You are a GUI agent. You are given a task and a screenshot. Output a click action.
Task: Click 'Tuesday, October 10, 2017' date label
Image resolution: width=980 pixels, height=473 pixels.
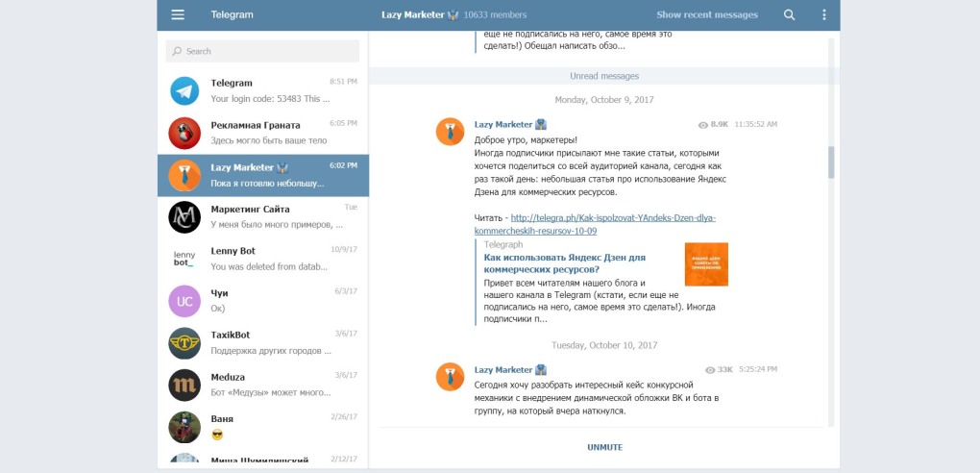[x=603, y=345]
